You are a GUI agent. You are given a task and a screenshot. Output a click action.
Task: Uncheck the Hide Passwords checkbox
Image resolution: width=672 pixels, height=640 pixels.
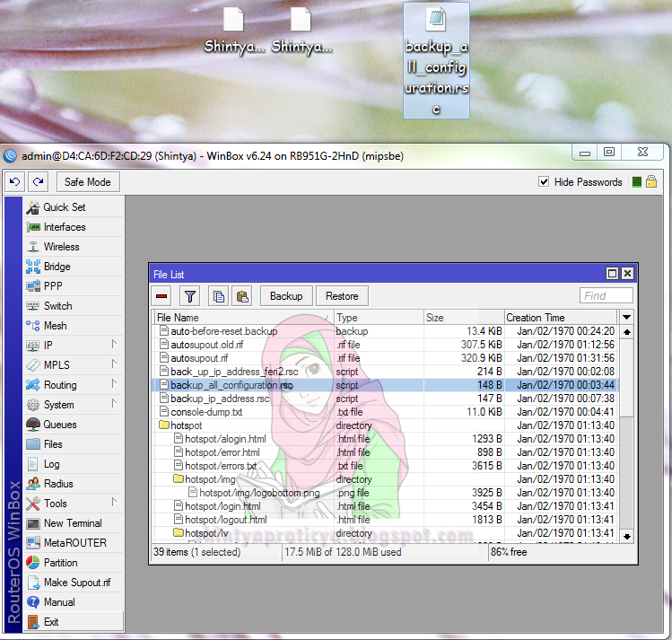(x=544, y=181)
